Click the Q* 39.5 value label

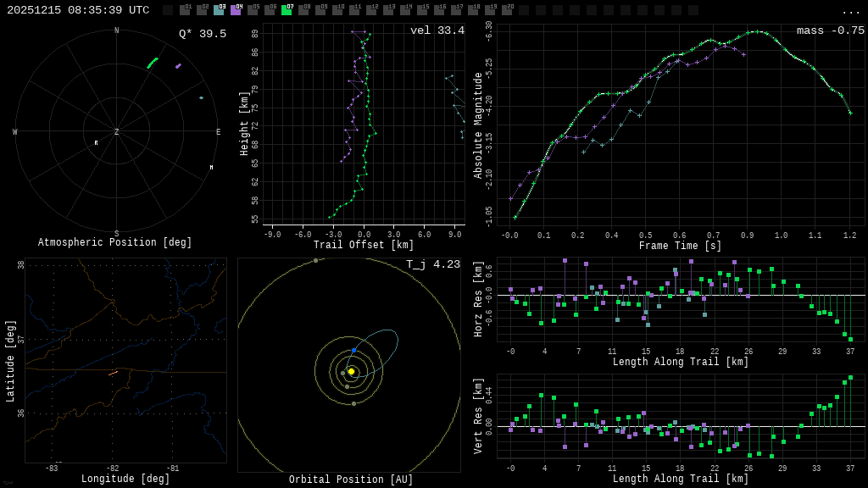203,34
